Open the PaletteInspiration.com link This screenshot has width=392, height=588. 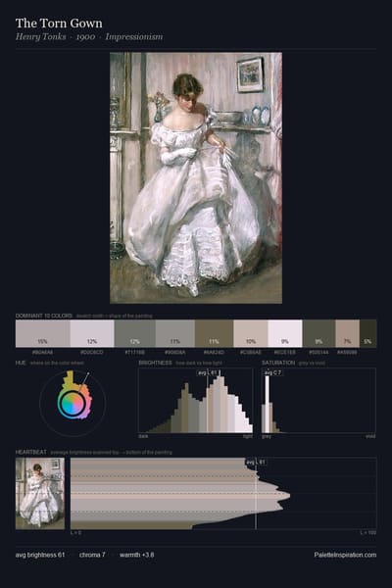pyautogui.click(x=346, y=555)
